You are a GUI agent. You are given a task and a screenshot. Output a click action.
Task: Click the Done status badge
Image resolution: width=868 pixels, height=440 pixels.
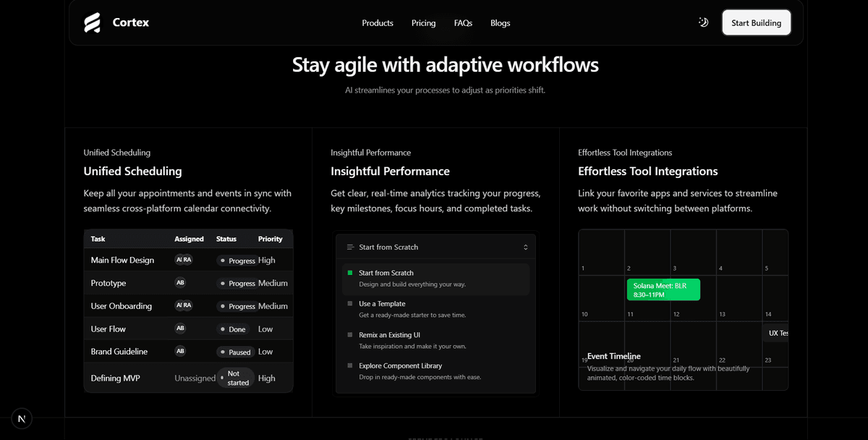[233, 329]
